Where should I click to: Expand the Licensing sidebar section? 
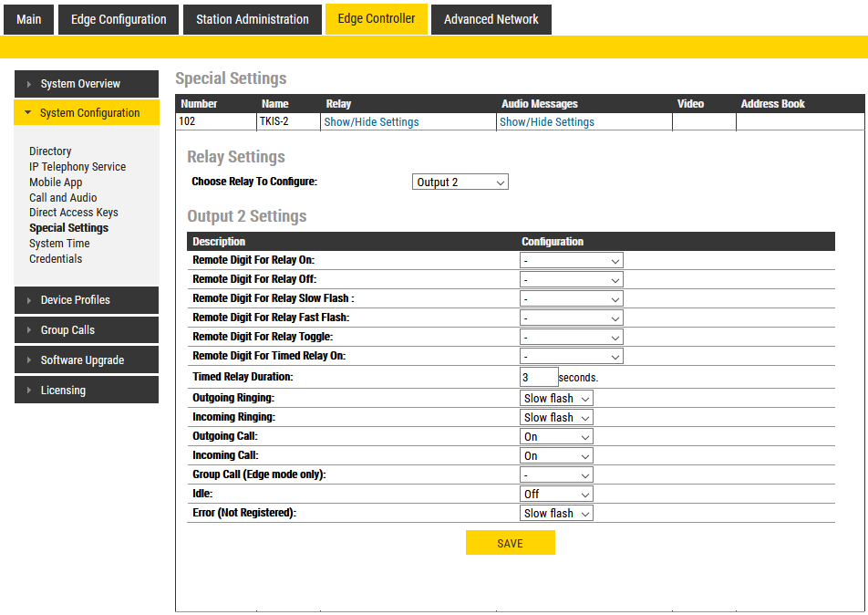point(87,391)
